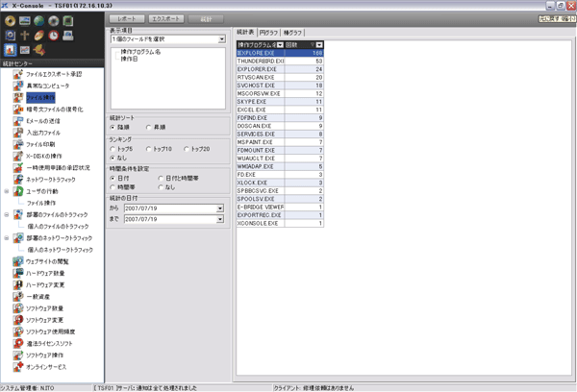Select the MSPAINT.EXE table row
The image size is (577, 392).
point(280,142)
